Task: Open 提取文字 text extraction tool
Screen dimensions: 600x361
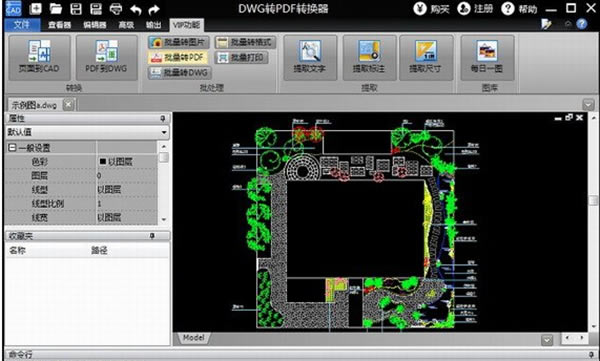Action: (x=310, y=57)
